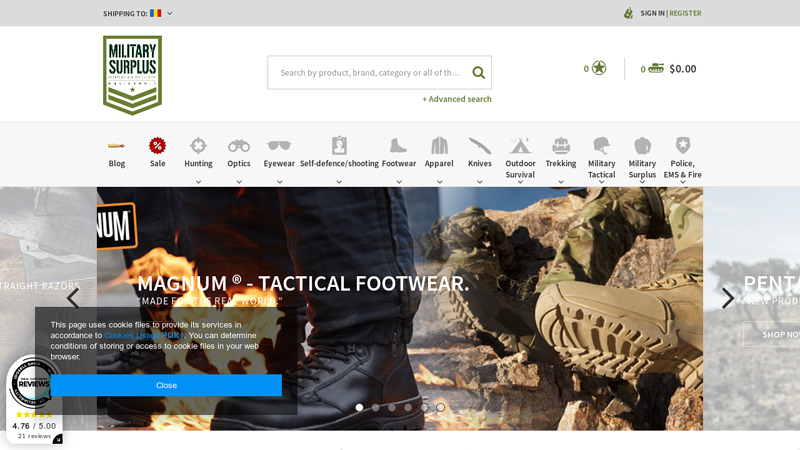Click the $0.00 cart total

click(683, 68)
